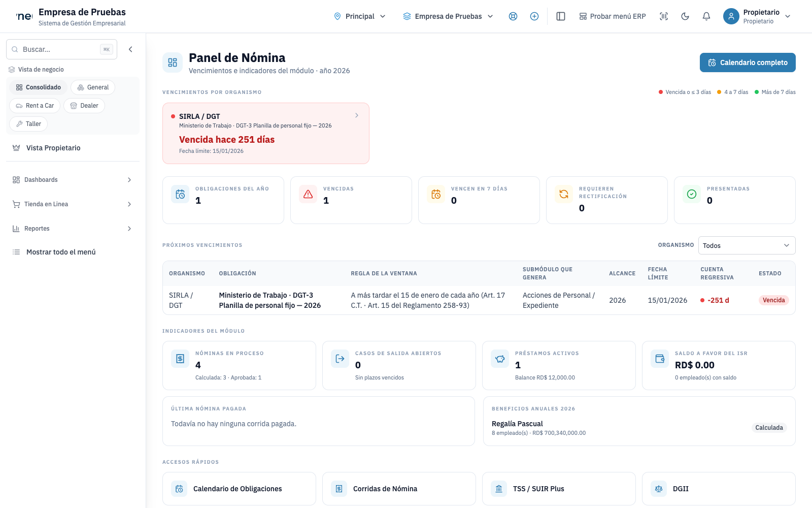Open TSS / SUIR Plus quick access

click(559, 489)
